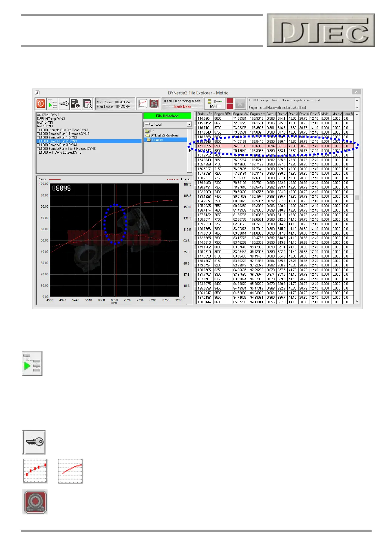Click the greyed-out X toolbar button
This screenshot has height=554, width=392.
point(240,104)
